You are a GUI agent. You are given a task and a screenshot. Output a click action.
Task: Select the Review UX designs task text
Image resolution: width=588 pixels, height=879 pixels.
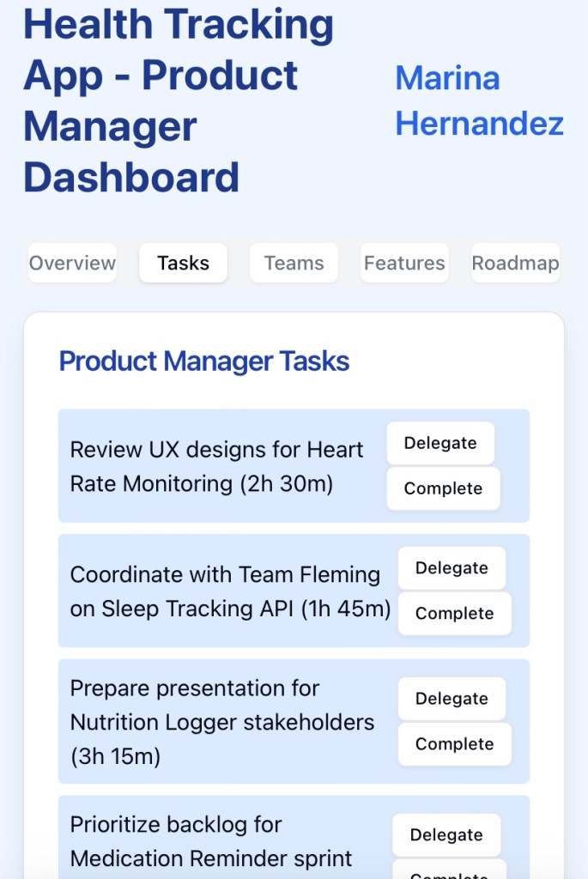coord(217,466)
